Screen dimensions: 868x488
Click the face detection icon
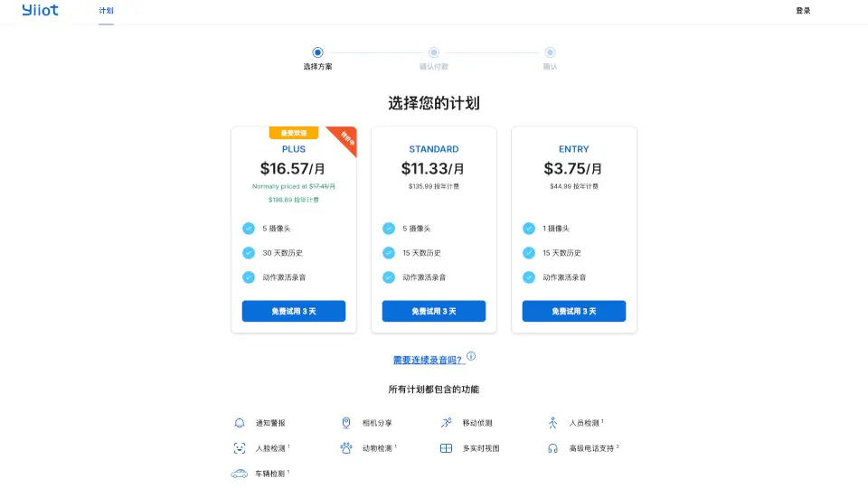point(240,448)
